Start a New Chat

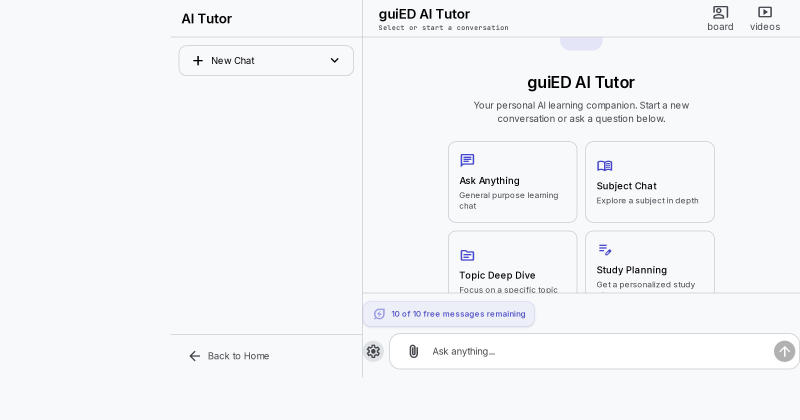tap(266, 61)
